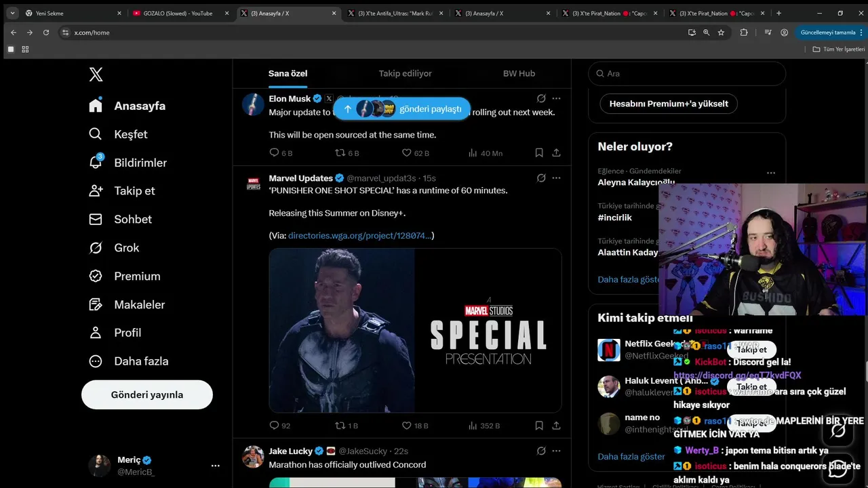Open Profil page
868x488 pixels.
(x=115, y=332)
